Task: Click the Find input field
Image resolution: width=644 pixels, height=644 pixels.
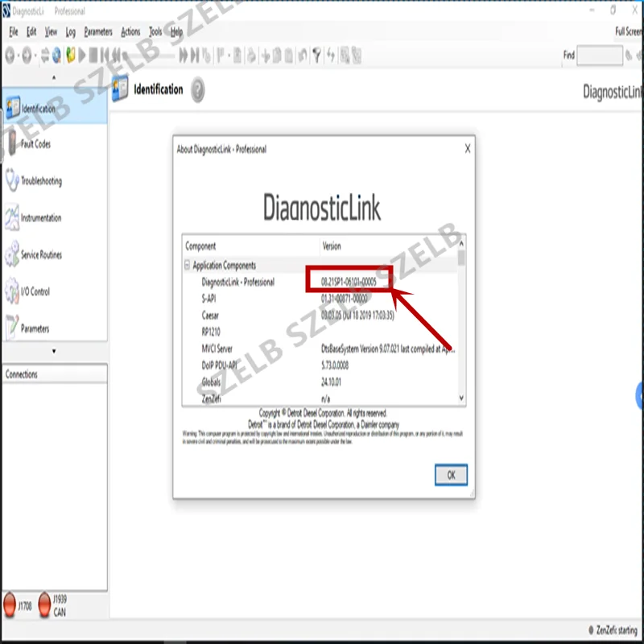Action: point(600,55)
